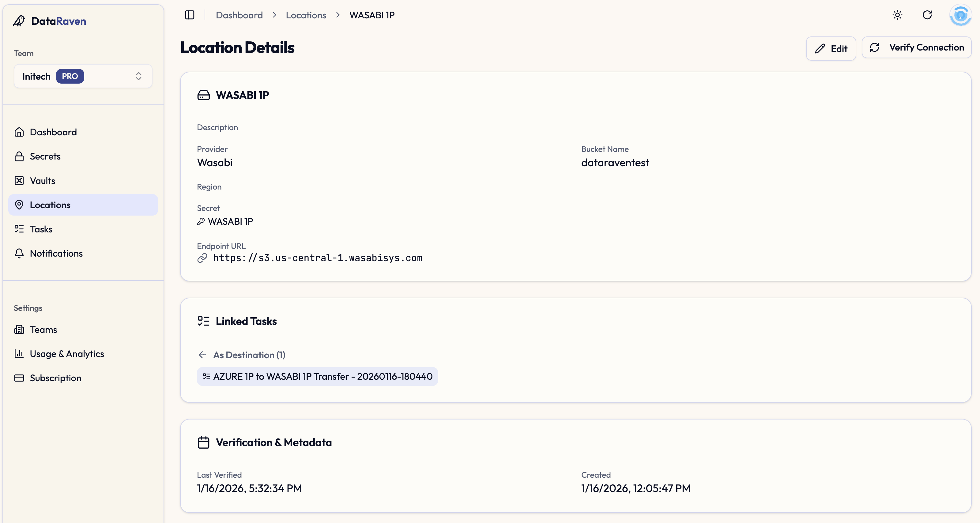Collapse the As Destination (1) section
Viewport: 980px width, 523px height.
tap(249, 355)
